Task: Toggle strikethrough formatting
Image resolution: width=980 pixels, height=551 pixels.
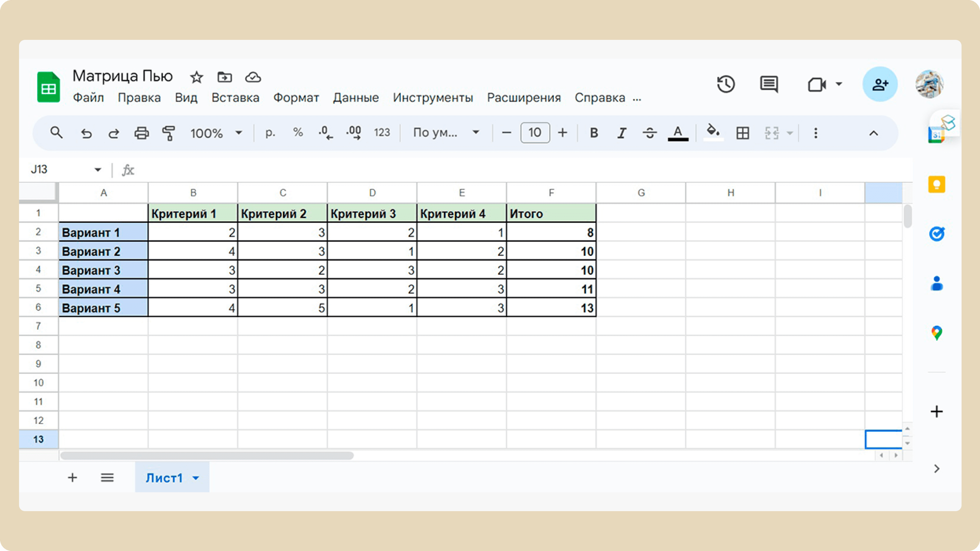Action: coord(649,133)
